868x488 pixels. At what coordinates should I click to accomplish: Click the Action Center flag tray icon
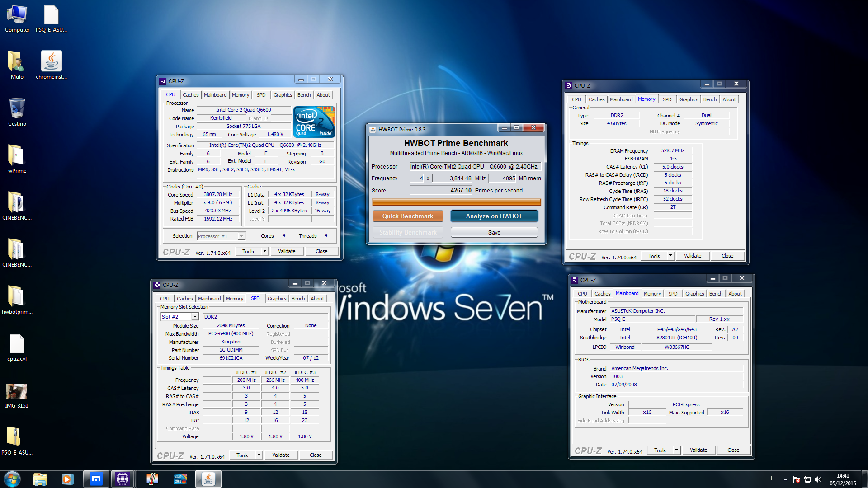tap(796, 479)
